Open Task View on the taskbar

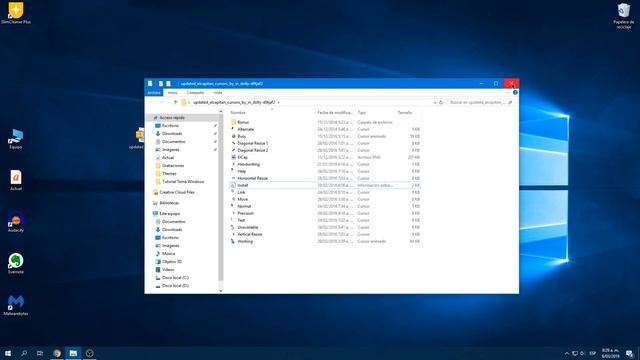40,353
